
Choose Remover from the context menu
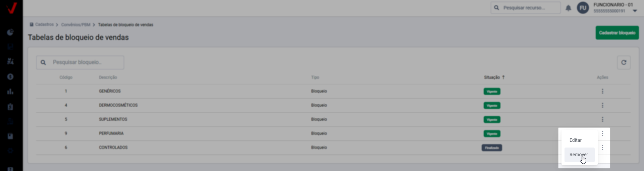[x=579, y=155]
